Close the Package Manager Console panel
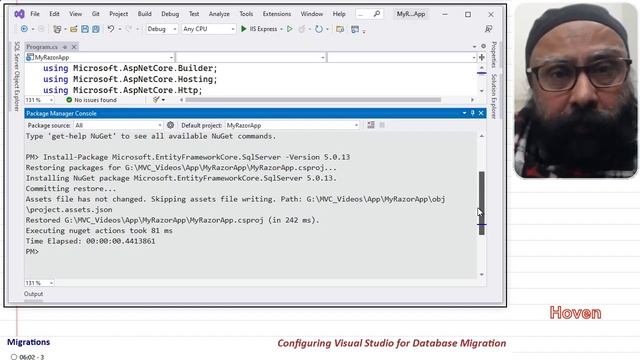 [481, 113]
